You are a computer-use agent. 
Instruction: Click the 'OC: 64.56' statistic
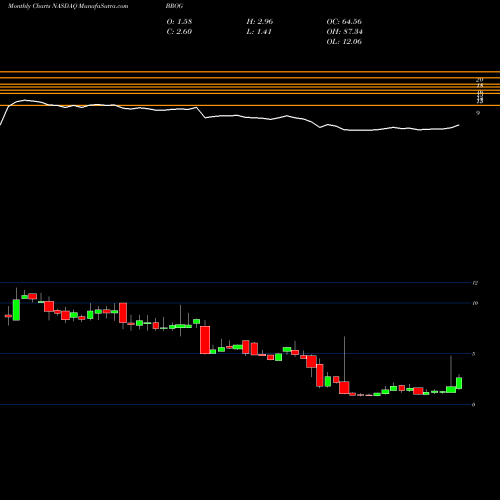(x=344, y=21)
